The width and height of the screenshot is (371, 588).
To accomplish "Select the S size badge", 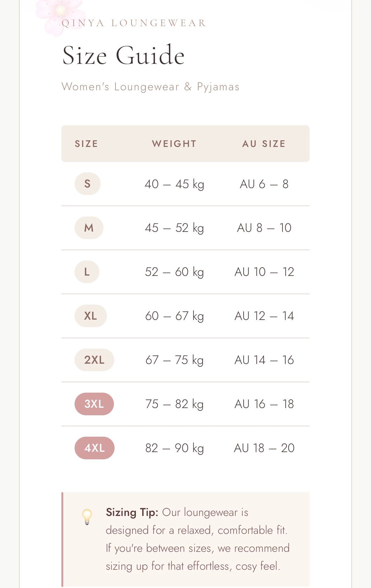I will pyautogui.click(x=87, y=184).
